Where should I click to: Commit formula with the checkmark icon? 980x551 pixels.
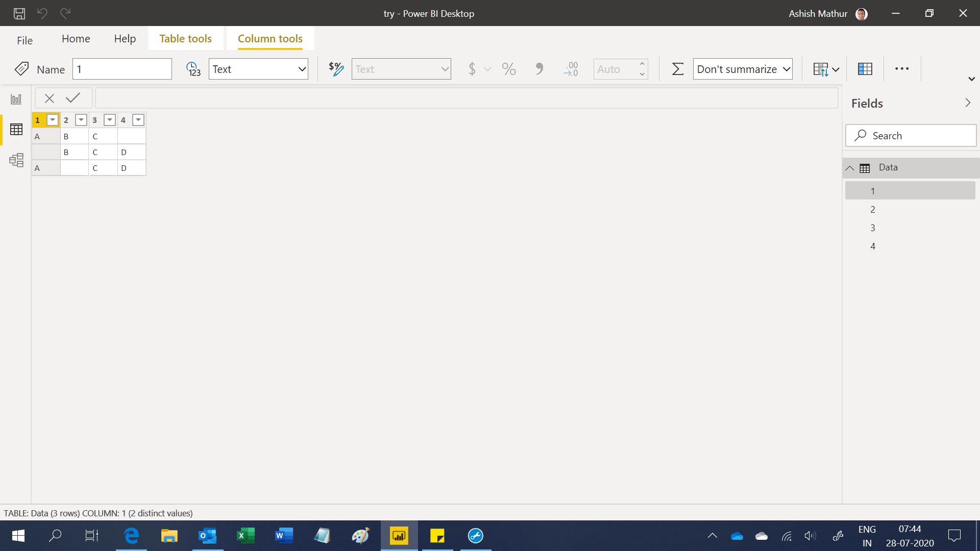tap(73, 97)
